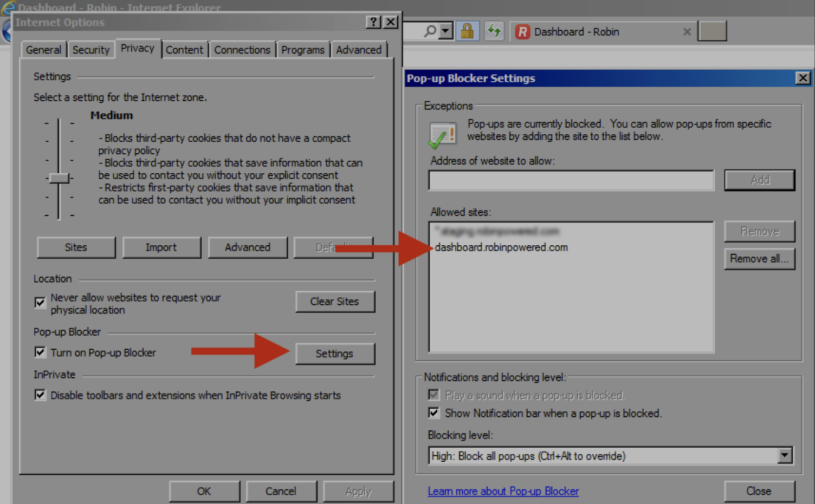Click the page refresh icon
Screen dimensions: 815x504
[x=494, y=31]
